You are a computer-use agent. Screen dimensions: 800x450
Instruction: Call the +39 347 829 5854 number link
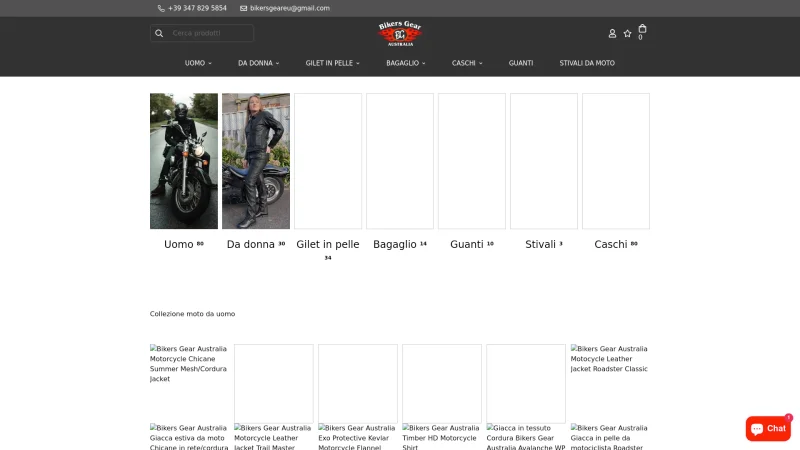pyautogui.click(x=197, y=8)
